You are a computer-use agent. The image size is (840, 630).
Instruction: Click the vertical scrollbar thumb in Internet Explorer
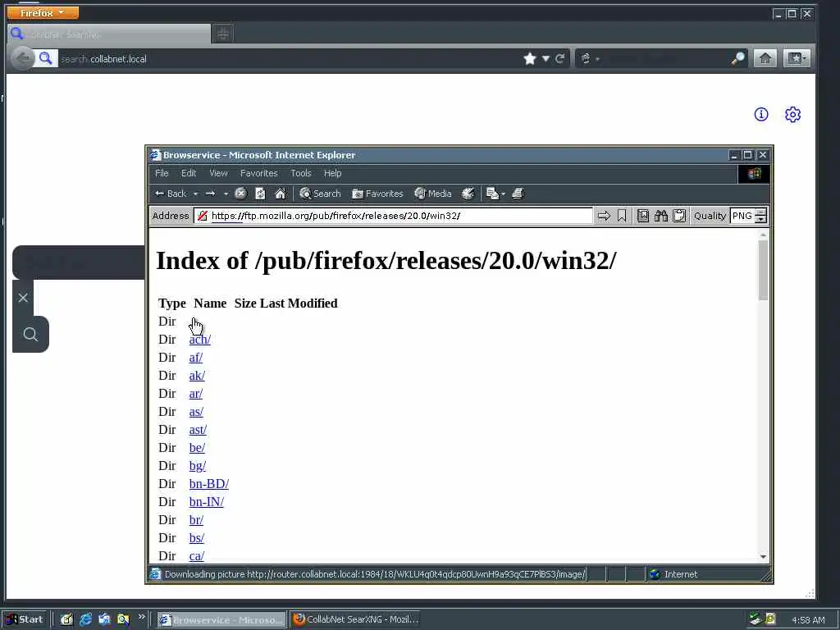[x=764, y=271]
